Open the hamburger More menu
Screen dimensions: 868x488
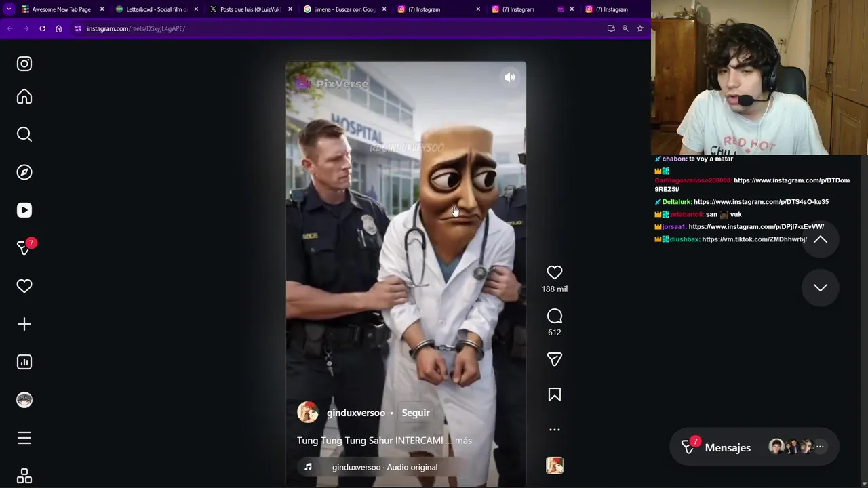click(24, 438)
